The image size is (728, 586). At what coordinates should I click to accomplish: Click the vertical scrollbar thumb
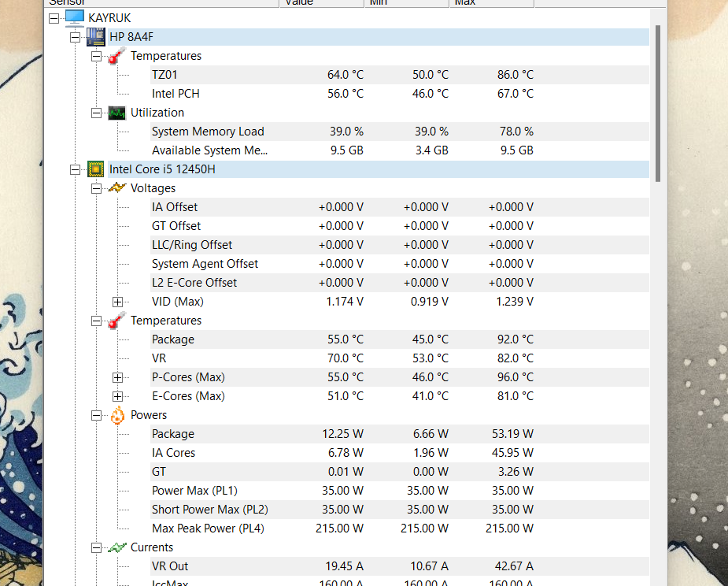(657, 103)
